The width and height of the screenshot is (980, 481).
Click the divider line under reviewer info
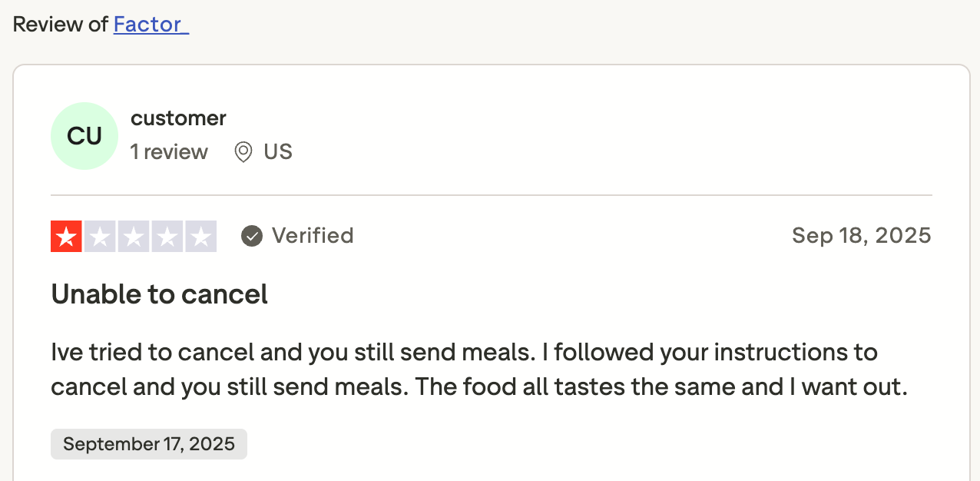pyautogui.click(x=492, y=195)
